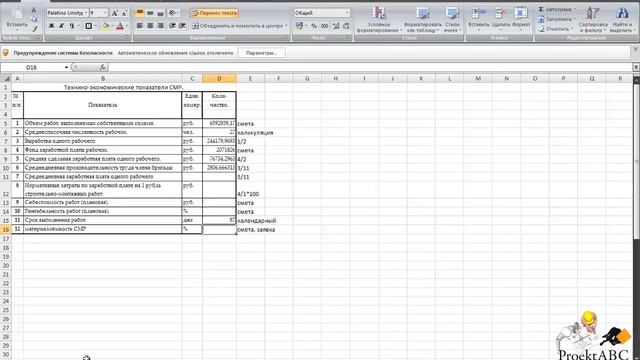
Task: Click in the formula bar input
Action: 371,67
